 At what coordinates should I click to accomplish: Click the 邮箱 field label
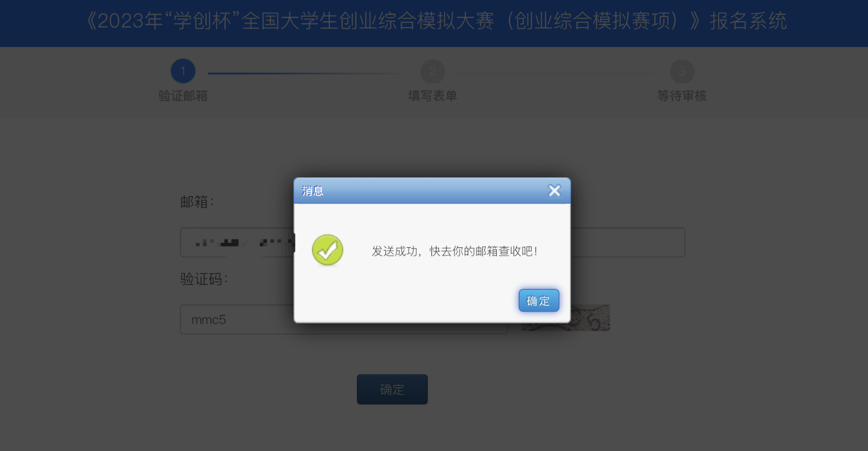point(197,202)
